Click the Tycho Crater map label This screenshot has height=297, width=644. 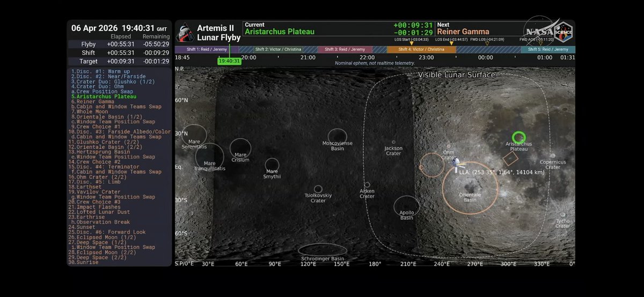562,223
